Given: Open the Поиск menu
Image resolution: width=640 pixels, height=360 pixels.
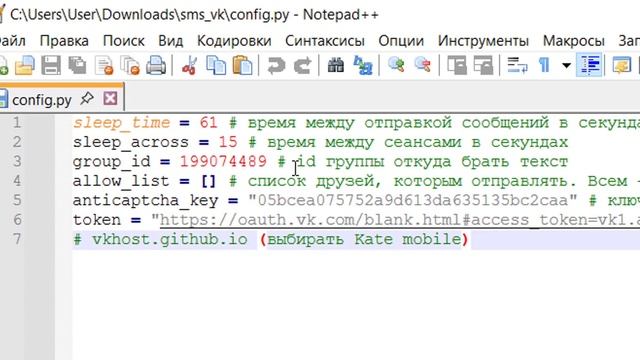Looking at the screenshot, I should (x=124, y=41).
